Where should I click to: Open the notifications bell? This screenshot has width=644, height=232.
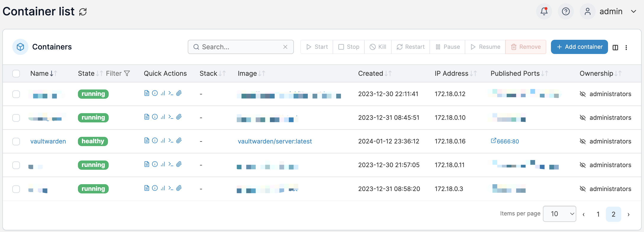click(x=544, y=11)
